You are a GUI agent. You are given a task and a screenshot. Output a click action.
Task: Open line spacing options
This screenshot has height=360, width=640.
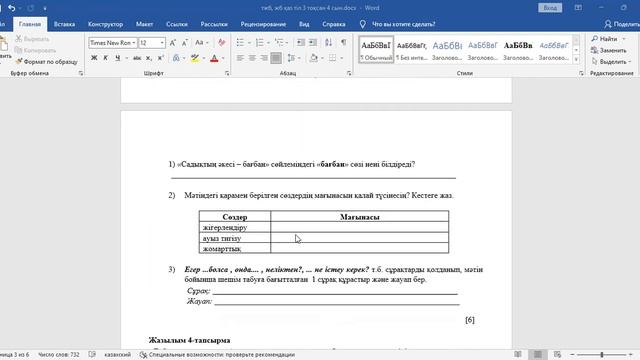[x=291, y=58]
